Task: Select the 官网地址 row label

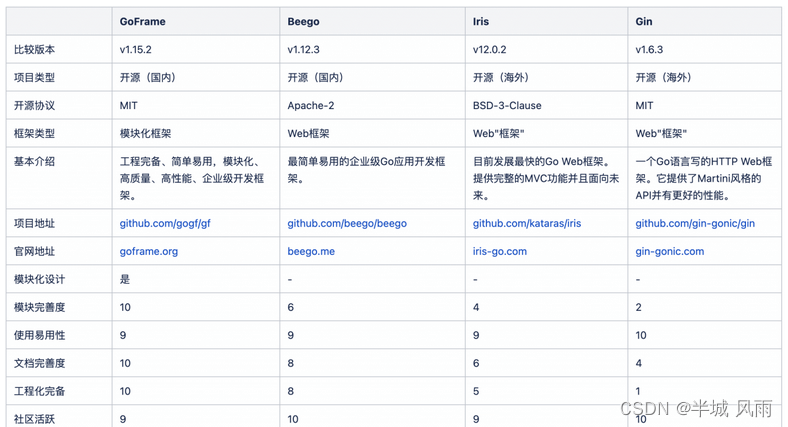Action: (34, 251)
